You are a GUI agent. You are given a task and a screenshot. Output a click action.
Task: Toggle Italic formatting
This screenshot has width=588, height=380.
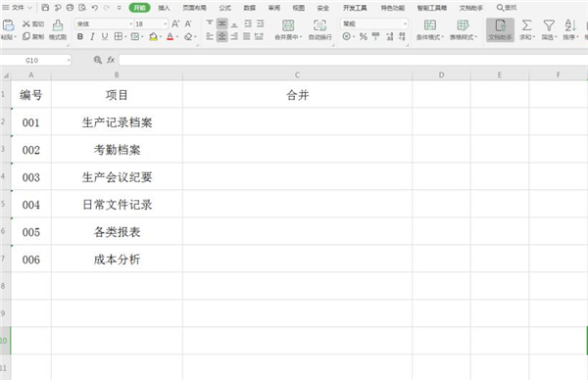[92, 36]
